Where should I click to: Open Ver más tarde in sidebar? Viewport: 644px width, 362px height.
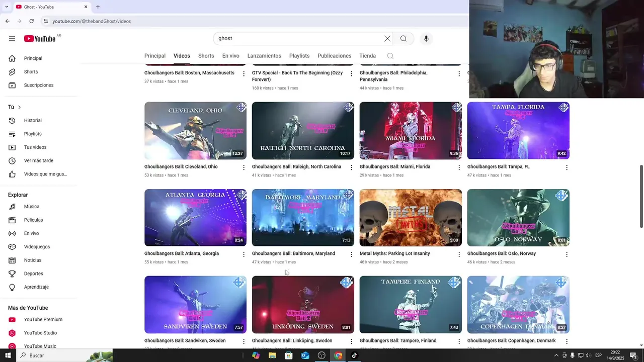tap(39, 160)
